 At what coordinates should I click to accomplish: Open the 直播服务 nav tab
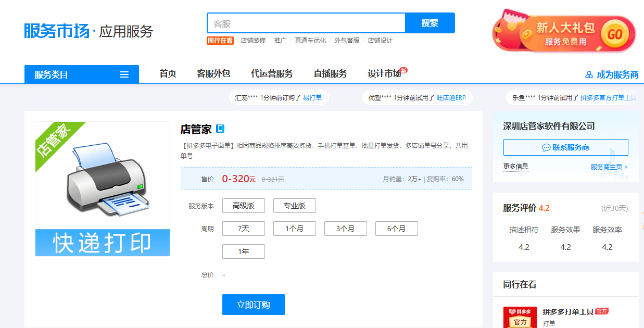coord(330,74)
